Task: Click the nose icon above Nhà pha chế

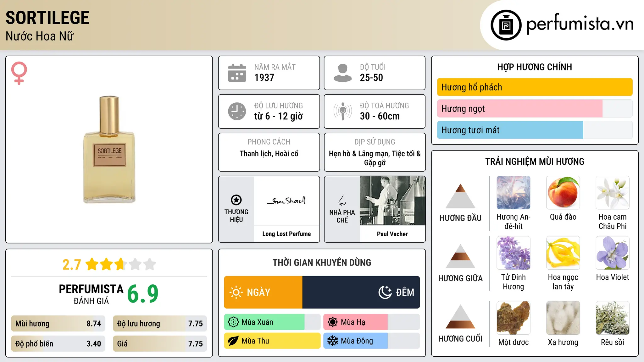Action: (x=342, y=200)
